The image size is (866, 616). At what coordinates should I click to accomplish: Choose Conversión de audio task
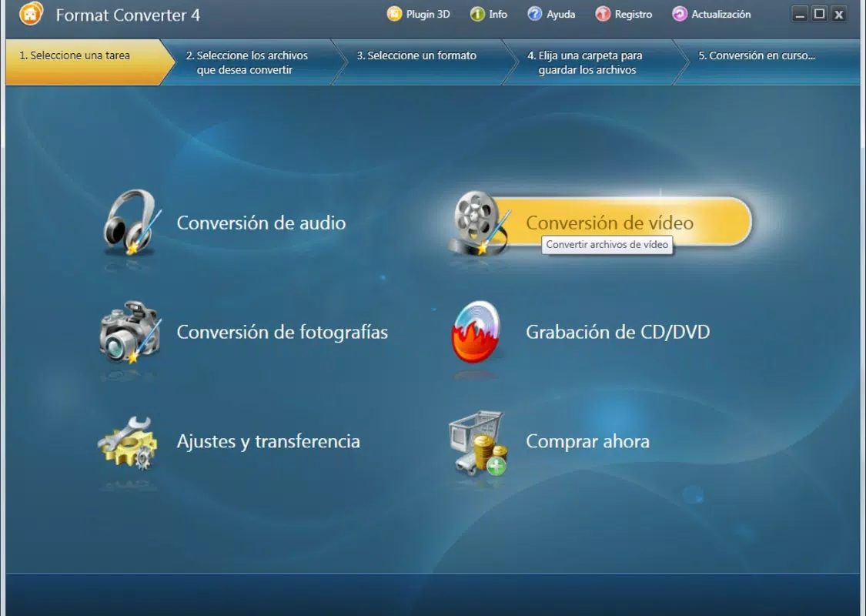click(261, 223)
